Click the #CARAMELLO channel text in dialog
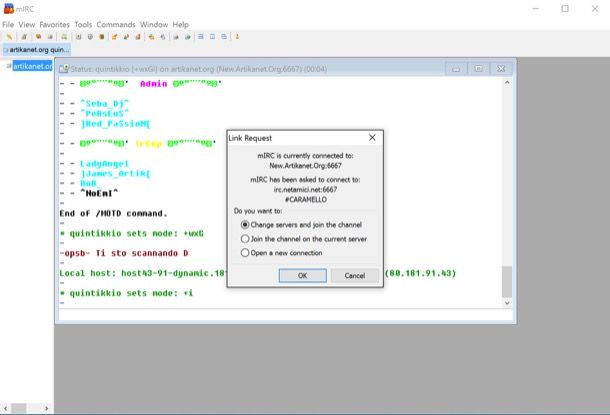 [x=306, y=200]
